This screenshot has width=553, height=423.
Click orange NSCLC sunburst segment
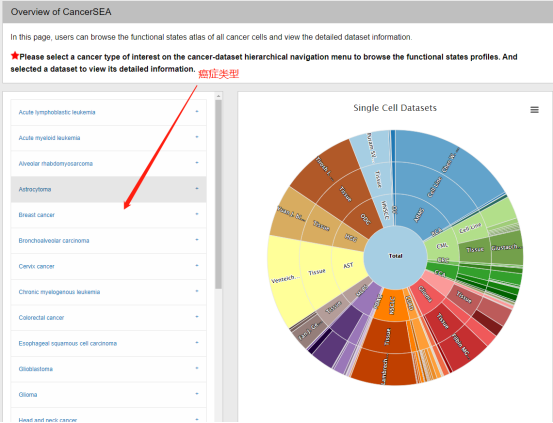(391, 306)
